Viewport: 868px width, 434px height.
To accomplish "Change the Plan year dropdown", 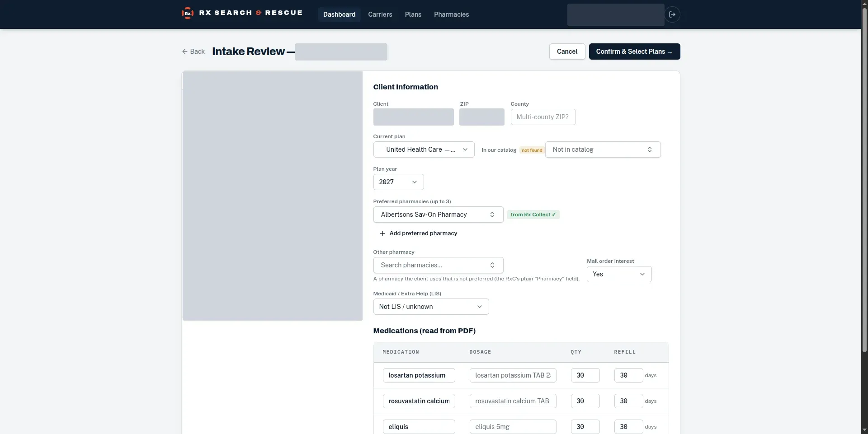I will pos(398,182).
